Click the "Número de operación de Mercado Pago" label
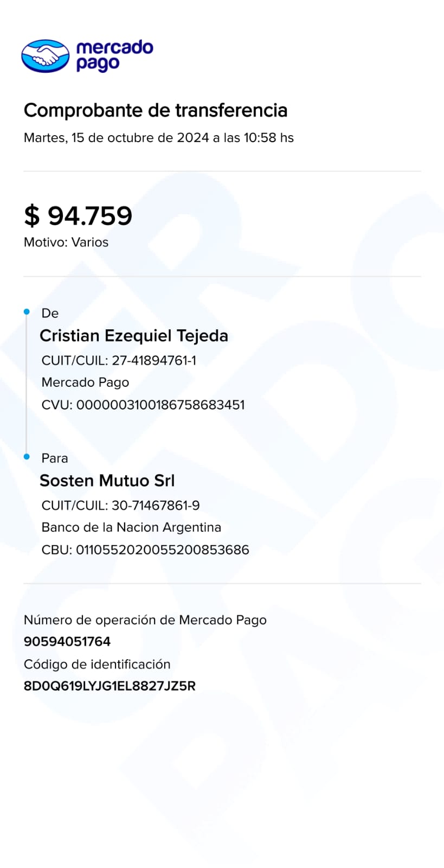 coord(145,620)
